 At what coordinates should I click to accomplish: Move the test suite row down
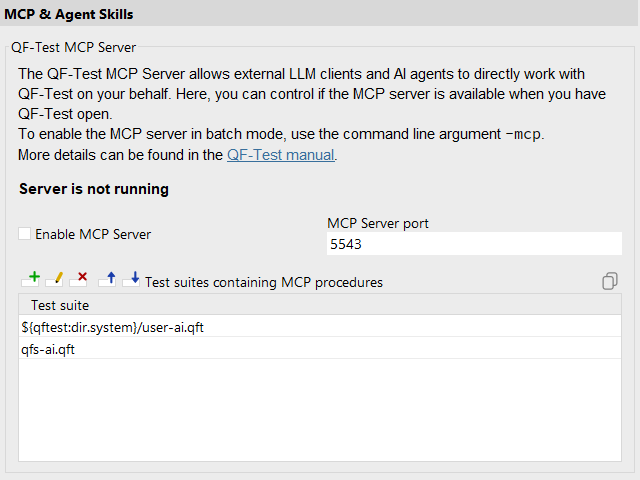pyautogui.click(x=131, y=280)
